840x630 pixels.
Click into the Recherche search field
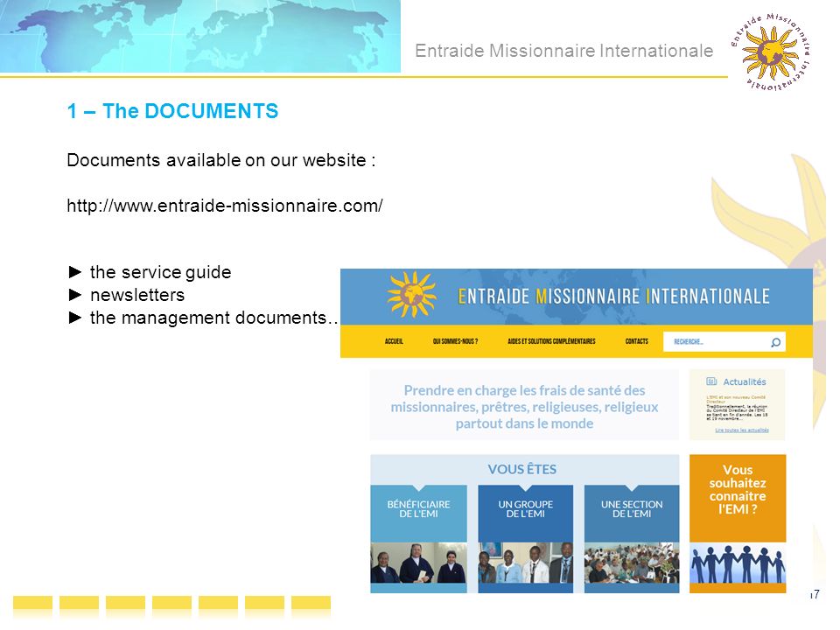point(724,342)
